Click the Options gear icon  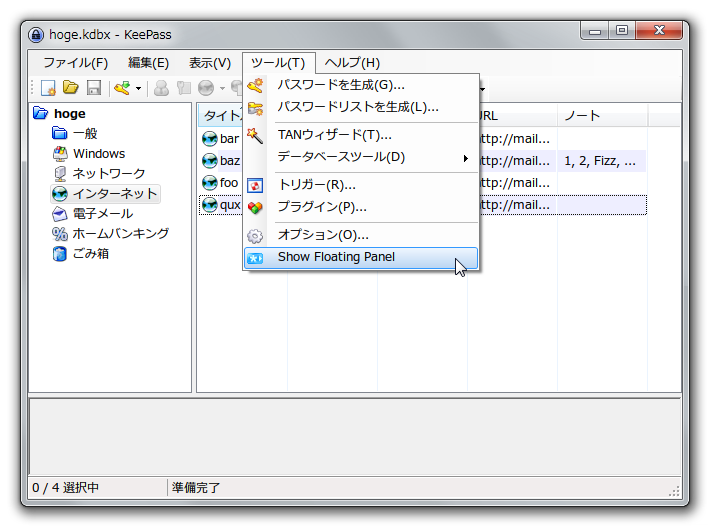(x=255, y=235)
